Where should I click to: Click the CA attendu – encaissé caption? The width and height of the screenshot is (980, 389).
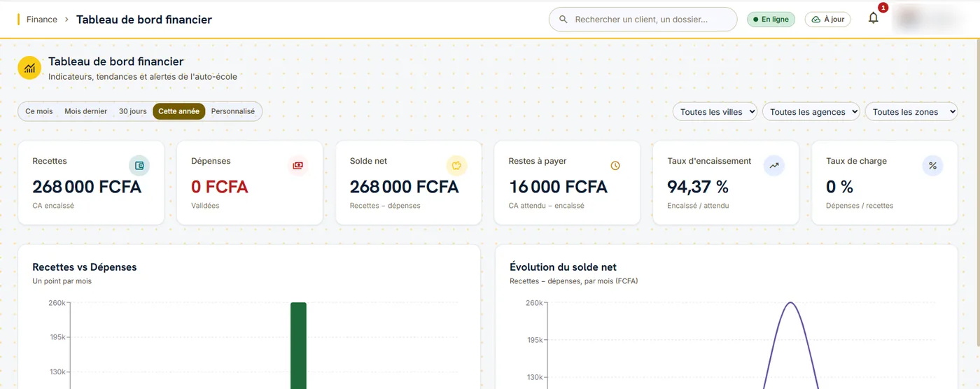click(547, 206)
